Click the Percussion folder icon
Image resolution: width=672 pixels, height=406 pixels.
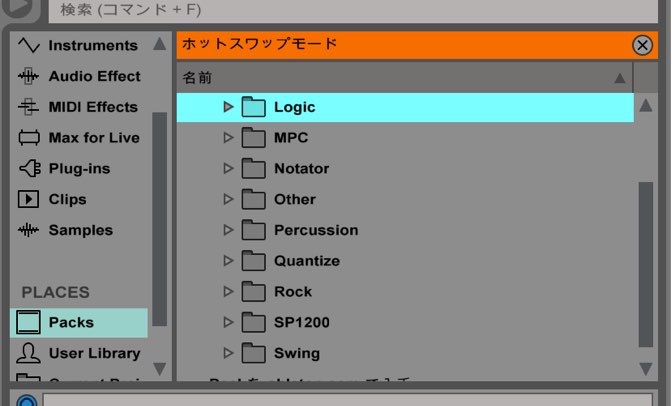pos(253,230)
